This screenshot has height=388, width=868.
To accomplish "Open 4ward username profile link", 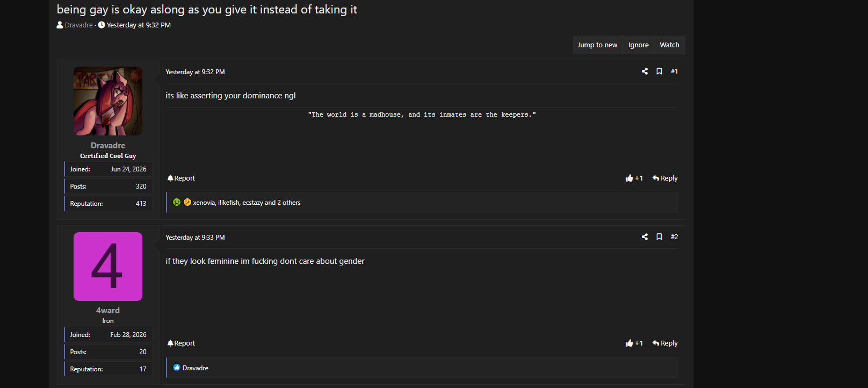I will point(108,311).
